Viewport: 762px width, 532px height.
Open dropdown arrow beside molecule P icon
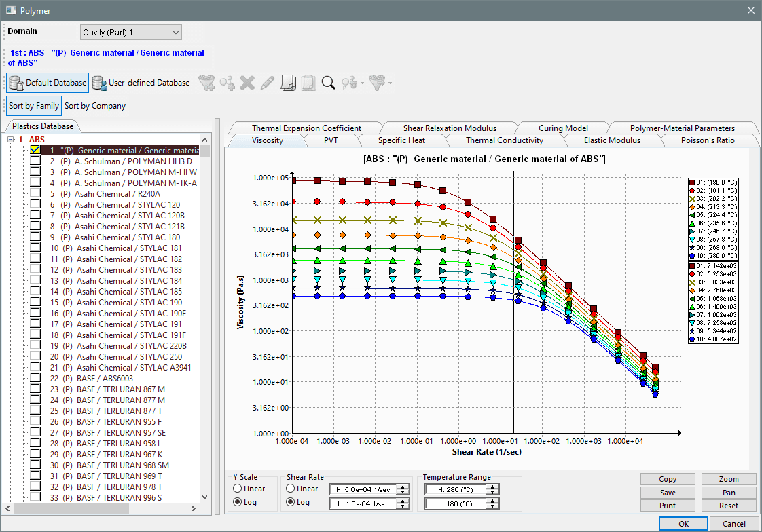coord(363,83)
